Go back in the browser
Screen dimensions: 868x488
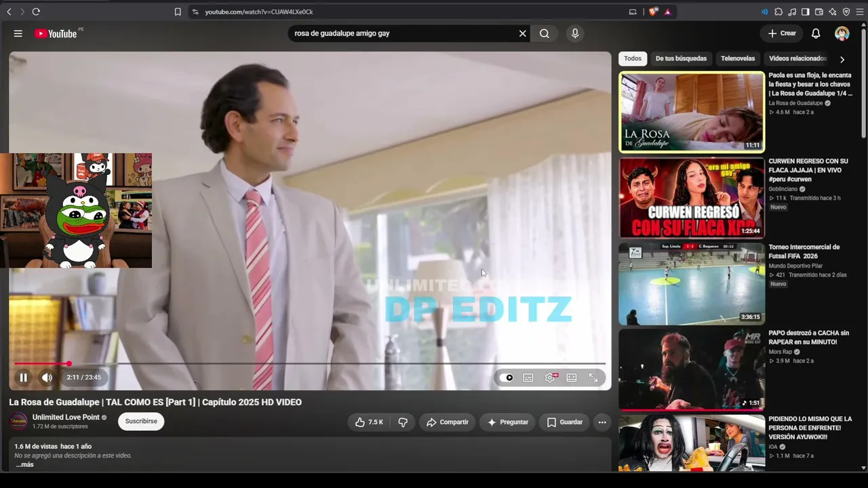pos(9,12)
